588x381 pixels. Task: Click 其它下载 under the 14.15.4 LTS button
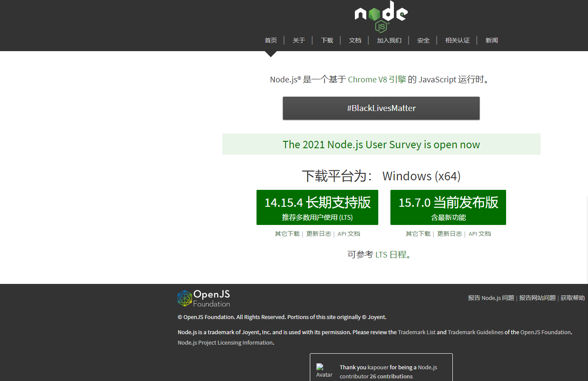point(287,234)
